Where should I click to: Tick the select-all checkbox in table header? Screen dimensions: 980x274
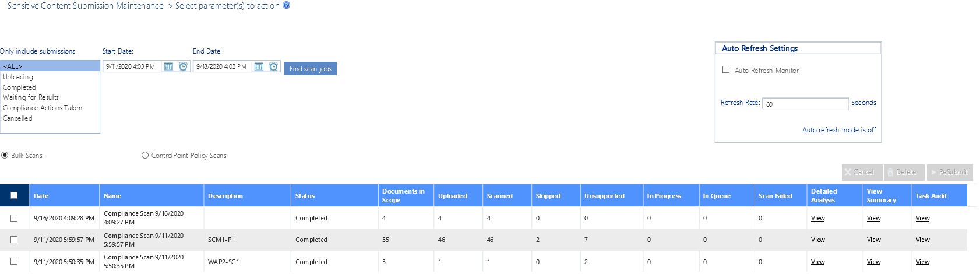point(14,195)
